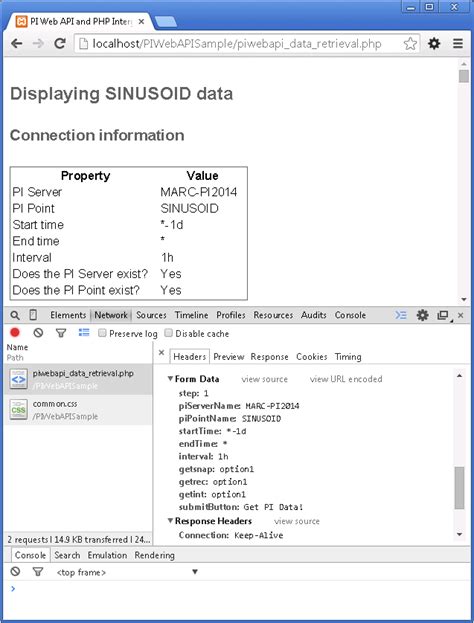Open DevTools settings gear
This screenshot has height=623, width=474.
point(422,315)
